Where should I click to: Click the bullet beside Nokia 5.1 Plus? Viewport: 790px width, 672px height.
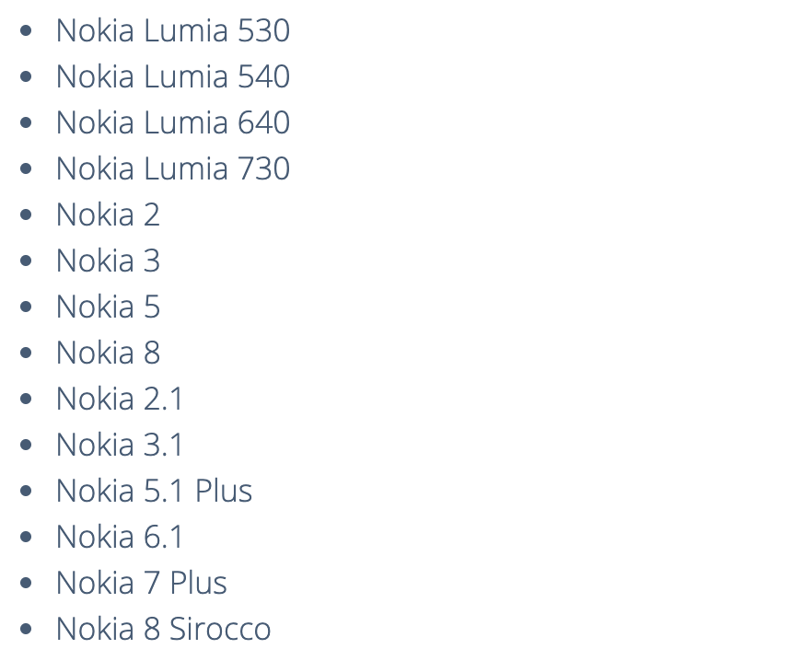[26, 491]
